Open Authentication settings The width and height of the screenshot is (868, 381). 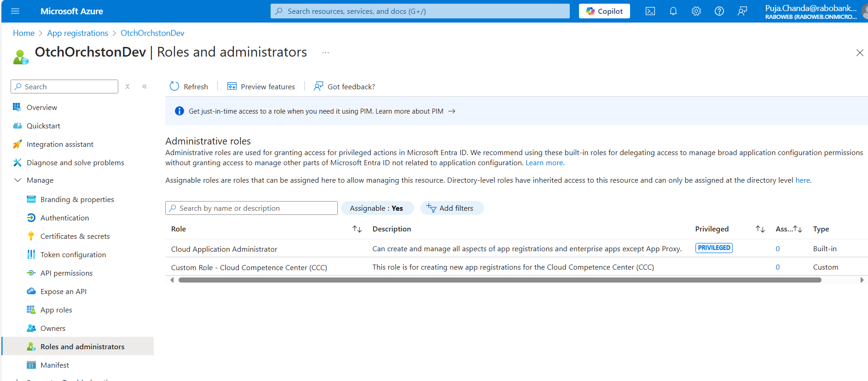tap(64, 218)
